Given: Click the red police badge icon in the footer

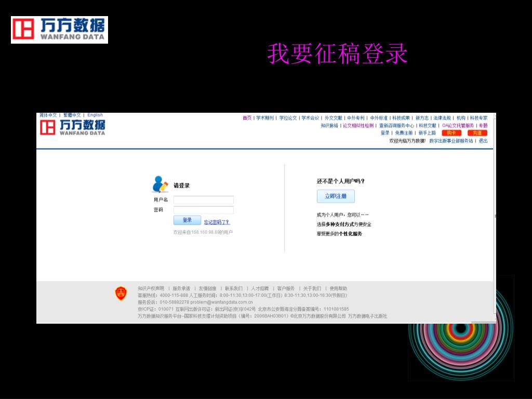Looking at the screenshot, I should [x=121, y=294].
